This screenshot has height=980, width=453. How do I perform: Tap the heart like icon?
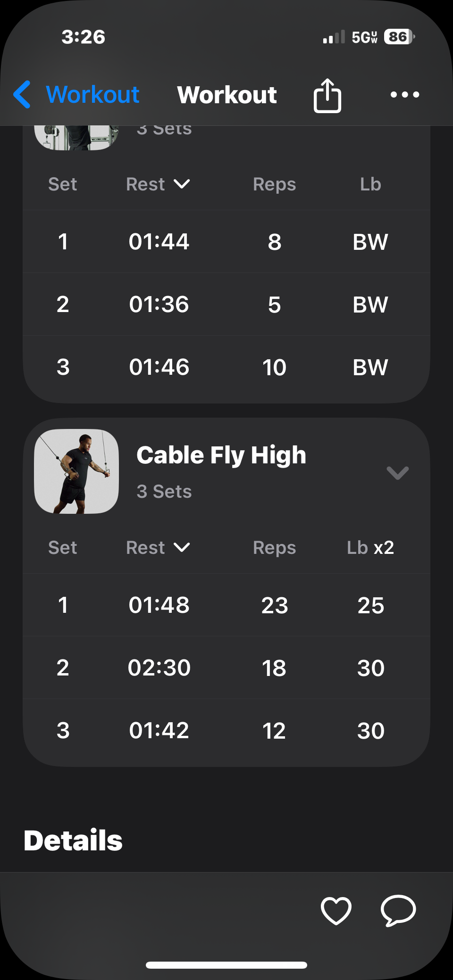pyautogui.click(x=336, y=910)
